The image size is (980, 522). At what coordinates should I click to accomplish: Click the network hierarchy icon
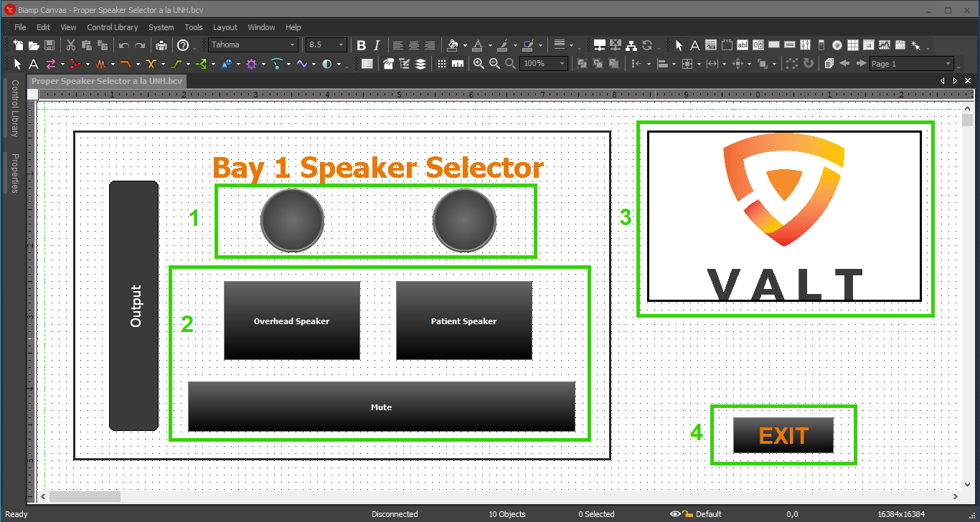coord(631,45)
